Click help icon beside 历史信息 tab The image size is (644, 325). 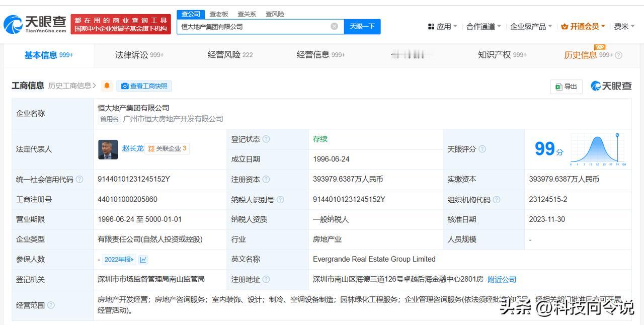pos(619,55)
